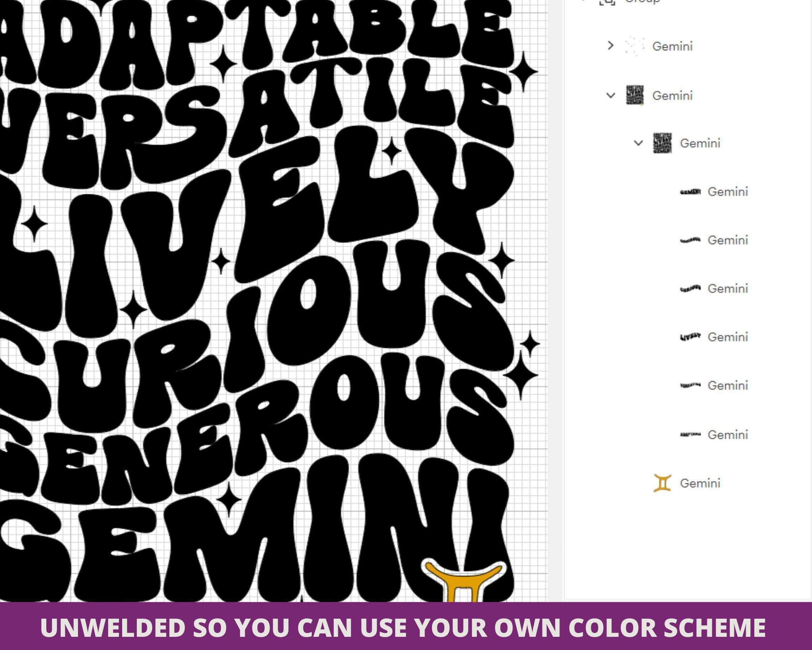Click the thumbnail of the innermost nested Gemini group

click(x=662, y=143)
